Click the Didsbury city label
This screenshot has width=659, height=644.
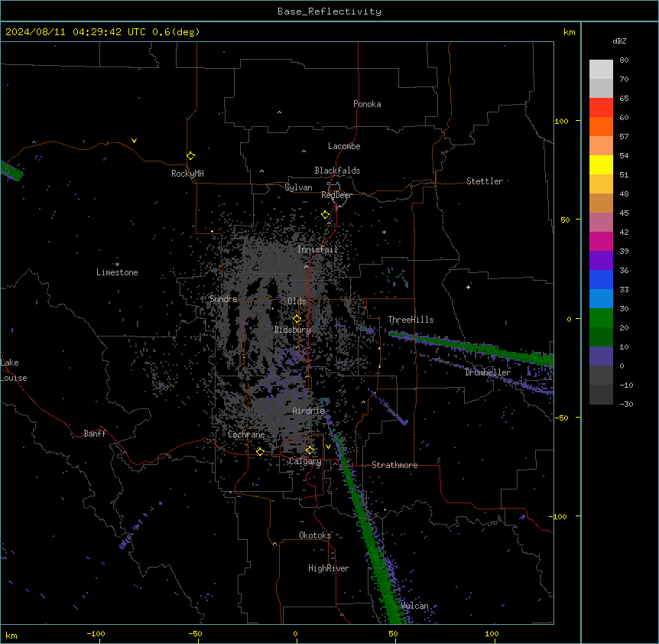(293, 330)
